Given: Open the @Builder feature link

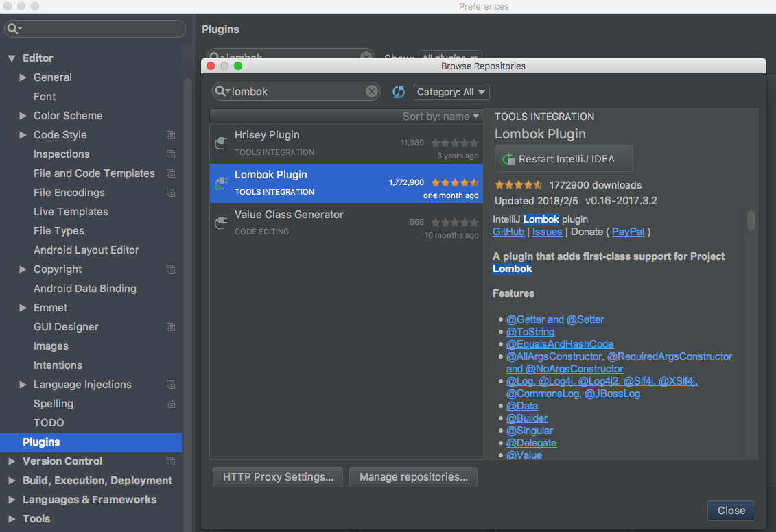Looking at the screenshot, I should coord(526,418).
